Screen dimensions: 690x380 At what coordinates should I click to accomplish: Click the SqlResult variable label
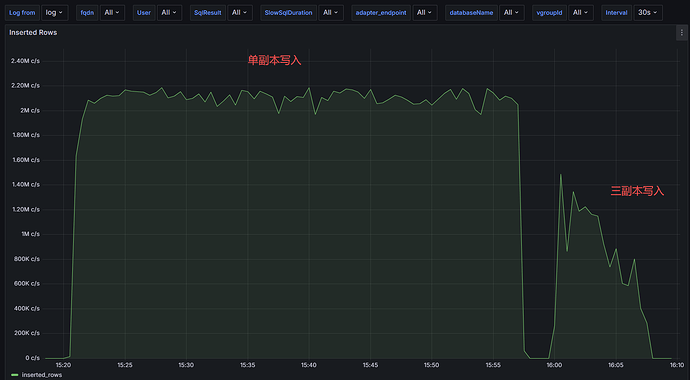click(x=208, y=13)
